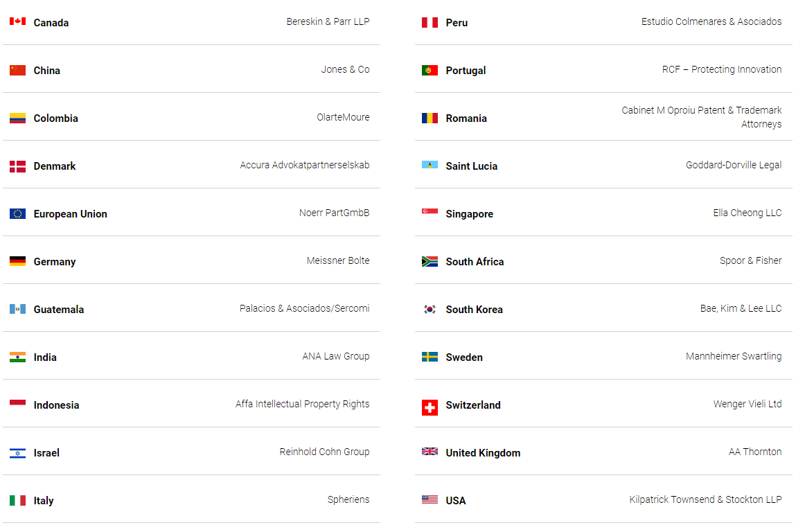This screenshot has height=532, width=796.
Task: Click the Canada flag icon
Action: click(17, 21)
